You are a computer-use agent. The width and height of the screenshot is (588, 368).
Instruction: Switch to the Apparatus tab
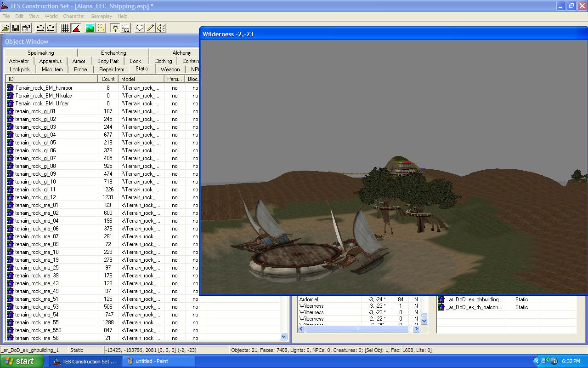(x=51, y=61)
